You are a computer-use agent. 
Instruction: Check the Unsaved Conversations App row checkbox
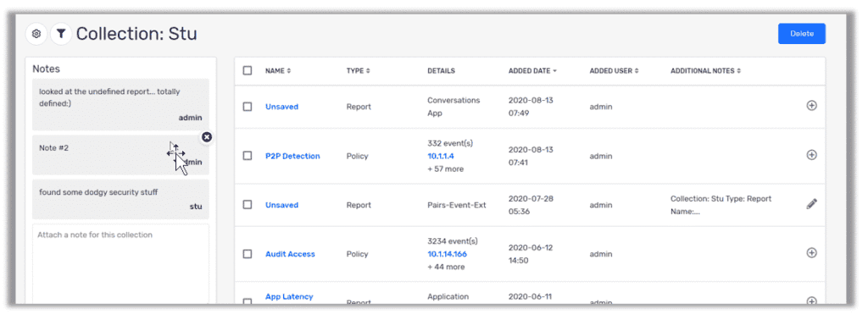(x=248, y=107)
